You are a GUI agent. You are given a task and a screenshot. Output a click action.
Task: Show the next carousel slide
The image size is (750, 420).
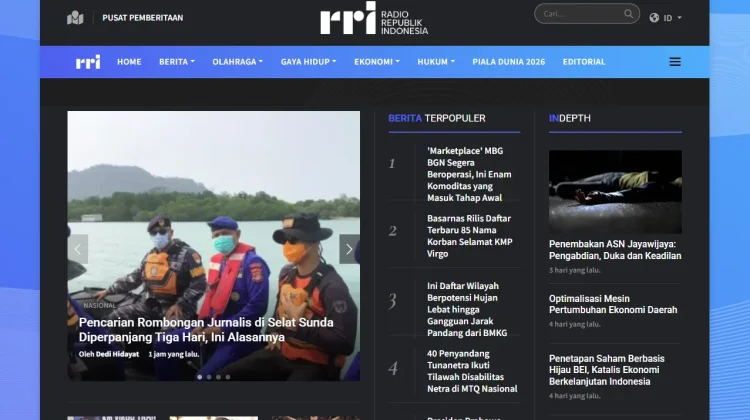point(349,249)
